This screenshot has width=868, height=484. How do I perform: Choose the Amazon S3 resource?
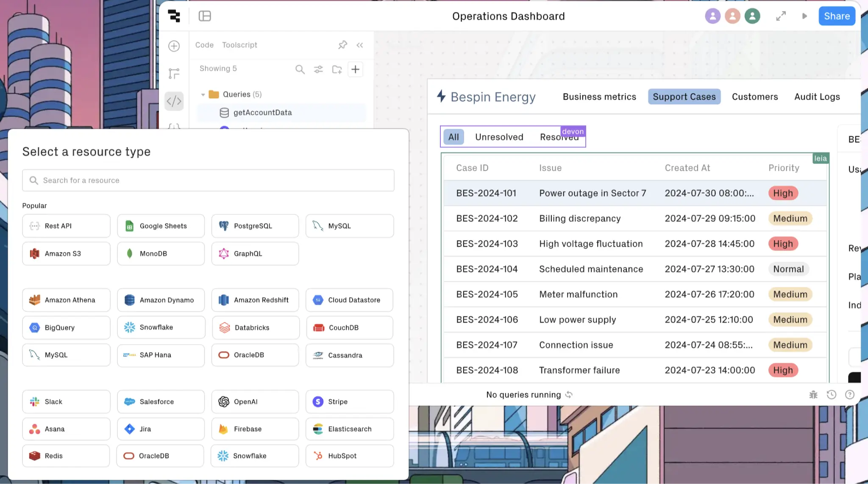click(x=66, y=253)
